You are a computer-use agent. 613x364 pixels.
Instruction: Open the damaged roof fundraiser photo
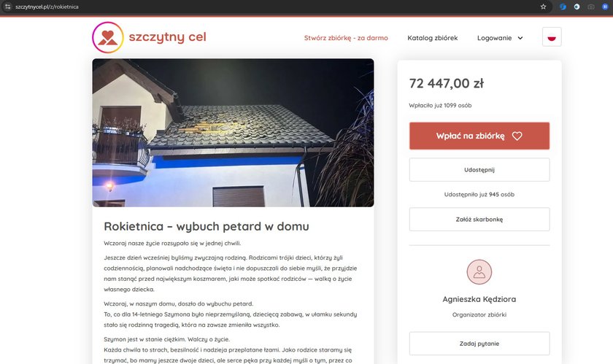(x=233, y=133)
